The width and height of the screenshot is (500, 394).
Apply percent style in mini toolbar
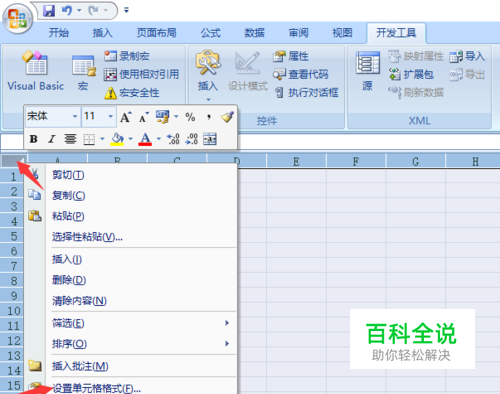click(190, 117)
